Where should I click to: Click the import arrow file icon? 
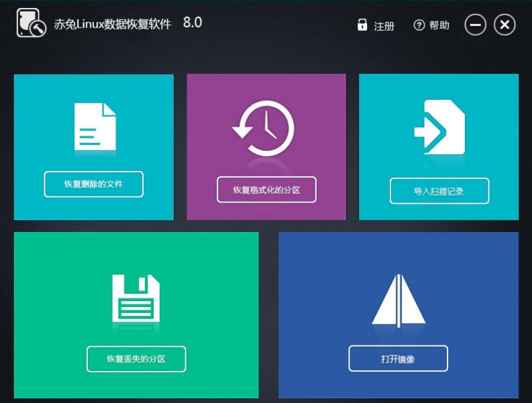point(439,127)
